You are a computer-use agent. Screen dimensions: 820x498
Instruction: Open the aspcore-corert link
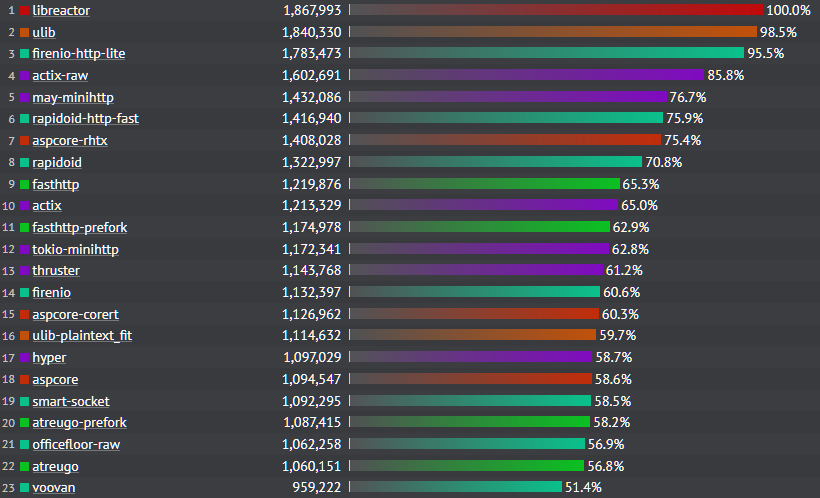click(75, 315)
